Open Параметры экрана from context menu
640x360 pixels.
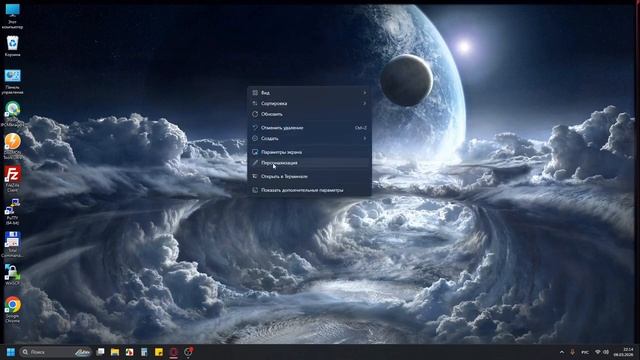pos(309,152)
